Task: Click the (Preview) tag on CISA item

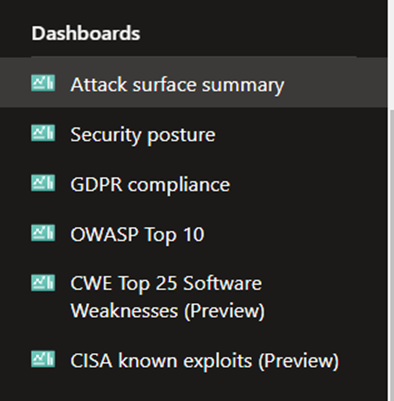Action: 299,361
